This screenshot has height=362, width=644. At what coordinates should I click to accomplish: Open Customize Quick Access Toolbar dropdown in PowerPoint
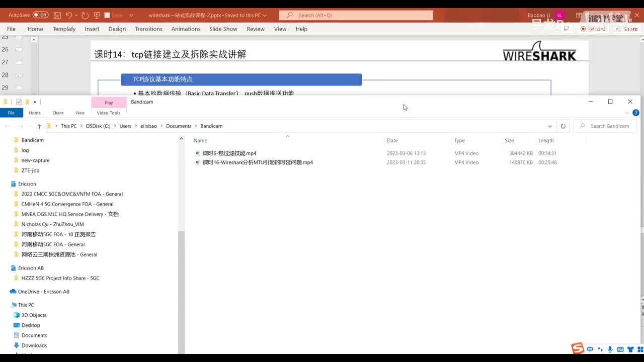131,16
